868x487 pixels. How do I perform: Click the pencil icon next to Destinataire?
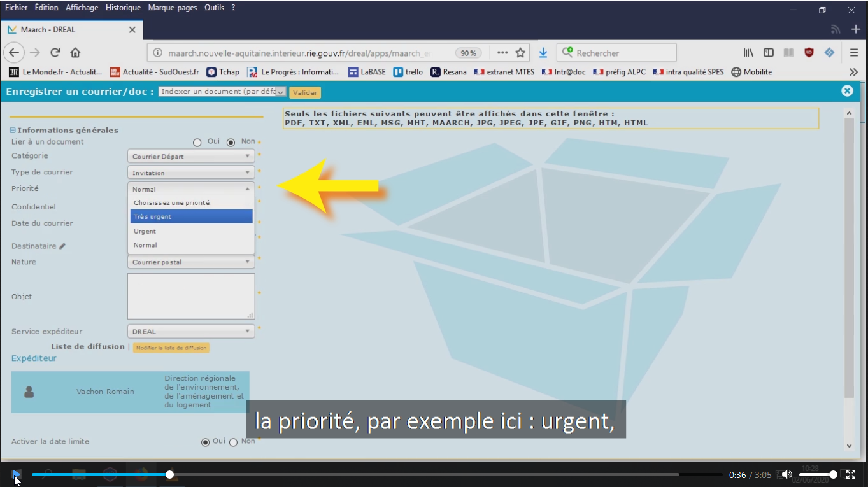pos(62,246)
